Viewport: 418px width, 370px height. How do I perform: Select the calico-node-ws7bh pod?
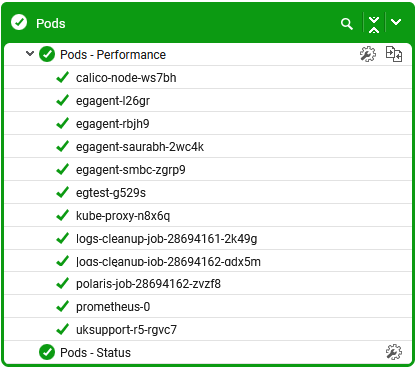(126, 78)
